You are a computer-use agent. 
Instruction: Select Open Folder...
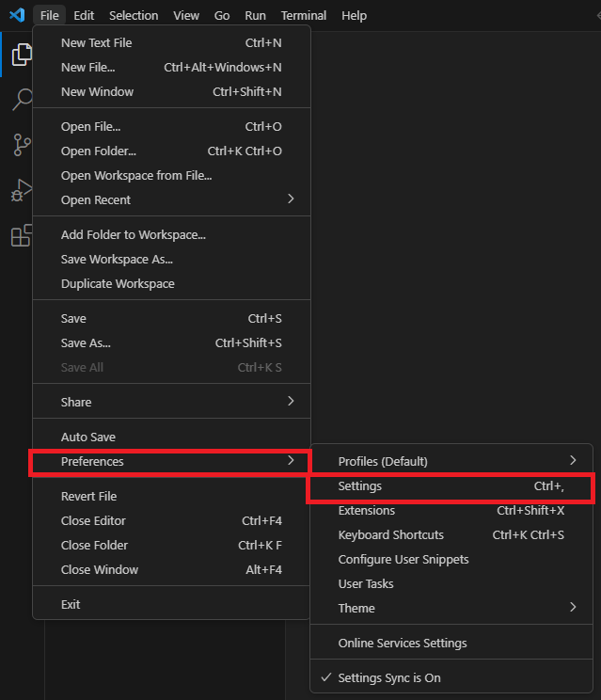(171, 151)
